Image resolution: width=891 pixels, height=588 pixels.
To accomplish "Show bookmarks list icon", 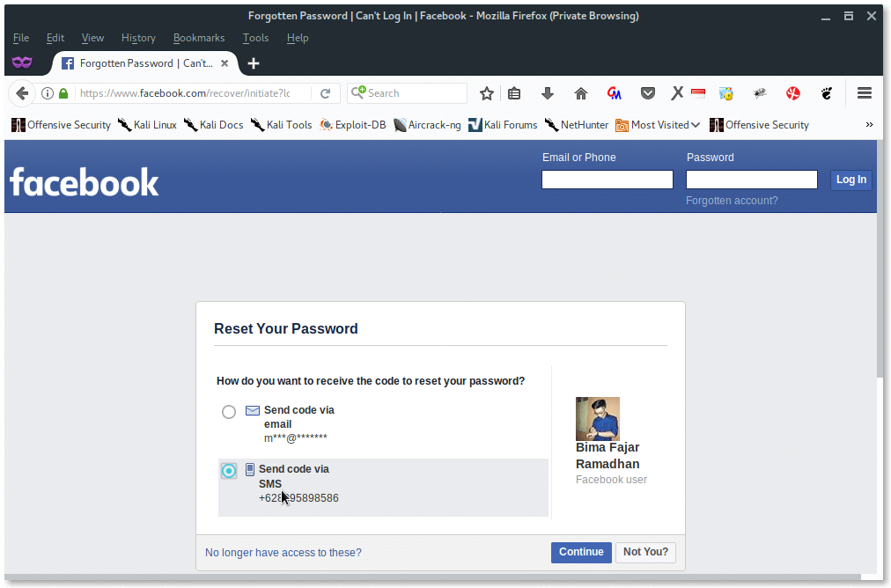I will (514, 93).
